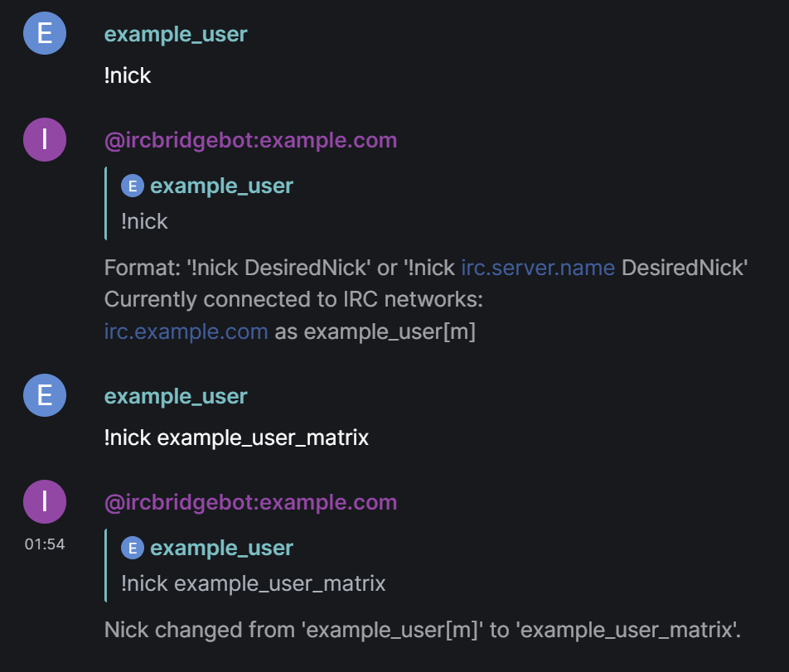
Task: Click example_user sender name above matrix command
Action: (x=176, y=396)
